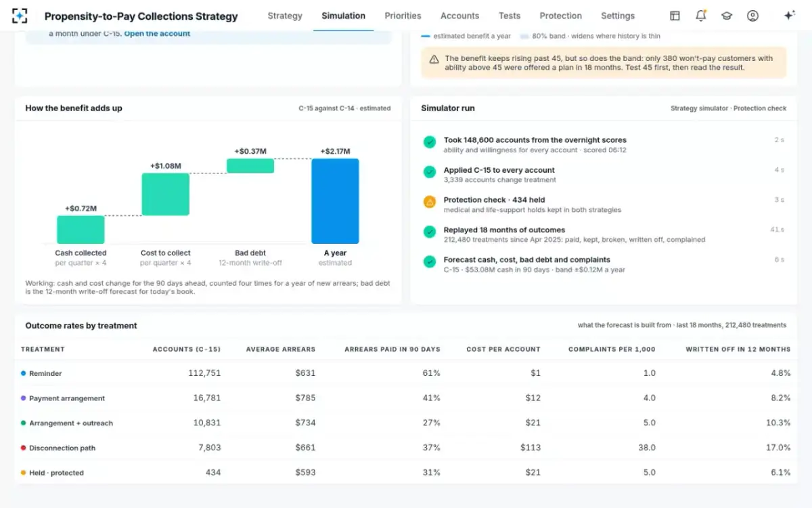Screen dimensions: 812x508
Task: Click the 112,751 accounts value
Action: [204, 373]
